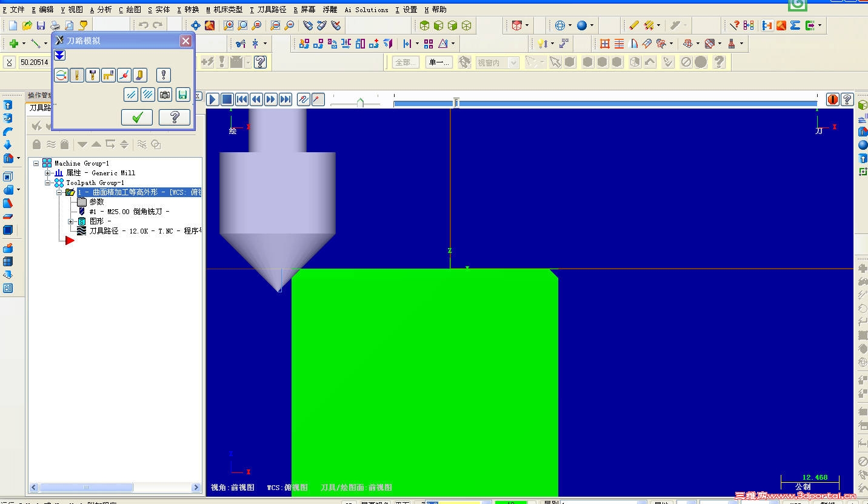Toggle the single-line display icon in the 刀路模拟 dialog
The width and height of the screenshot is (868, 504).
[130, 95]
